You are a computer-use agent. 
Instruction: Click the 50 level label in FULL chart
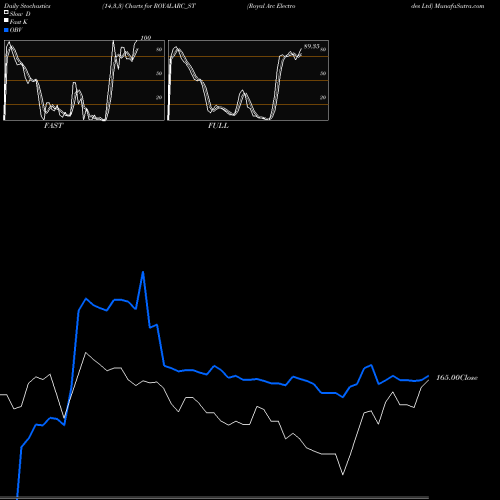click(x=323, y=73)
